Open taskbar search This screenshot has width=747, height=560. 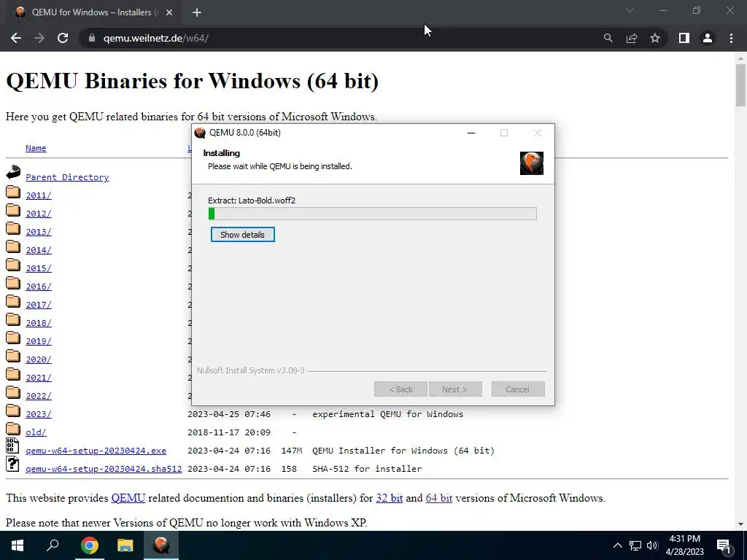click(x=53, y=545)
